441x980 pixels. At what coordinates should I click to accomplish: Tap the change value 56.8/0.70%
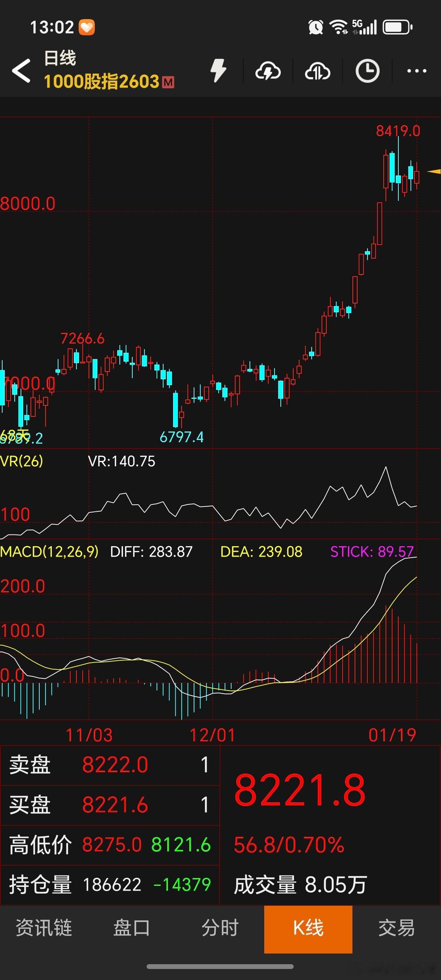[289, 845]
